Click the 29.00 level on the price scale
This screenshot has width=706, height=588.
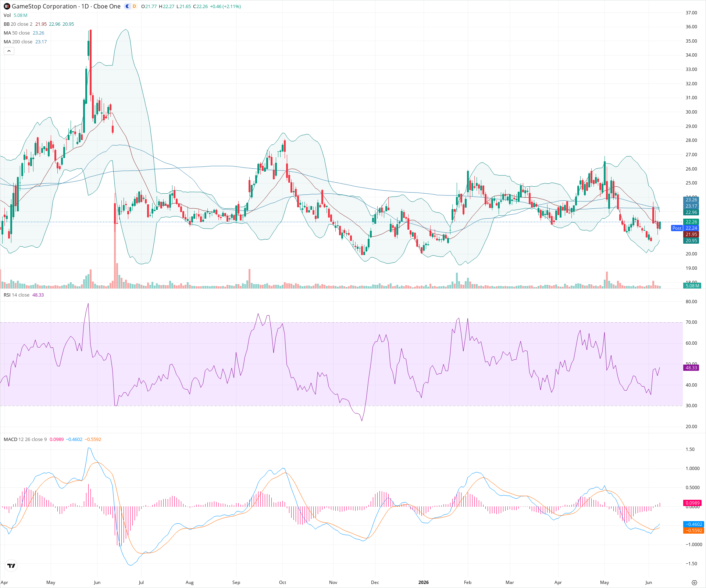coord(691,126)
